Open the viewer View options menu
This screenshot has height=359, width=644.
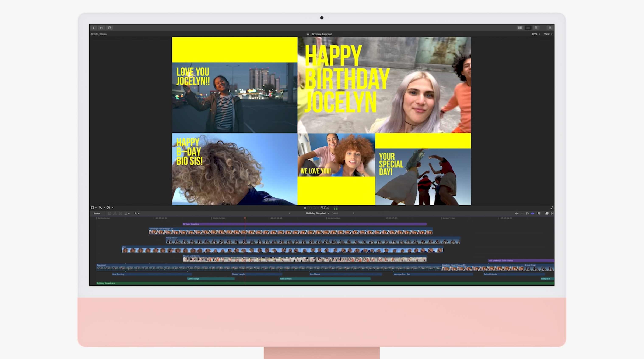(548, 34)
